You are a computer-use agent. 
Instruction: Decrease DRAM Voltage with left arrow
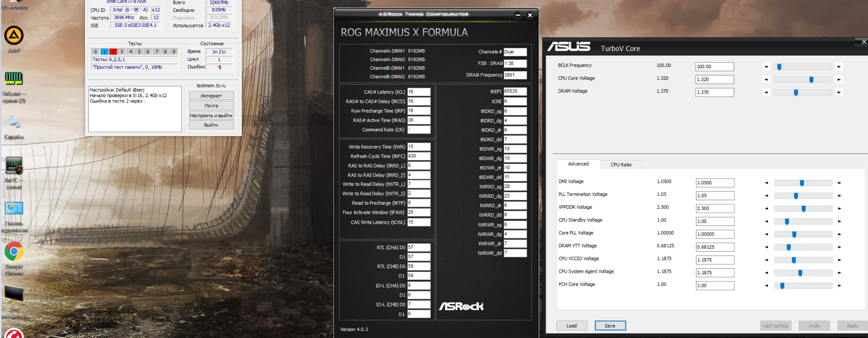pyautogui.click(x=766, y=92)
